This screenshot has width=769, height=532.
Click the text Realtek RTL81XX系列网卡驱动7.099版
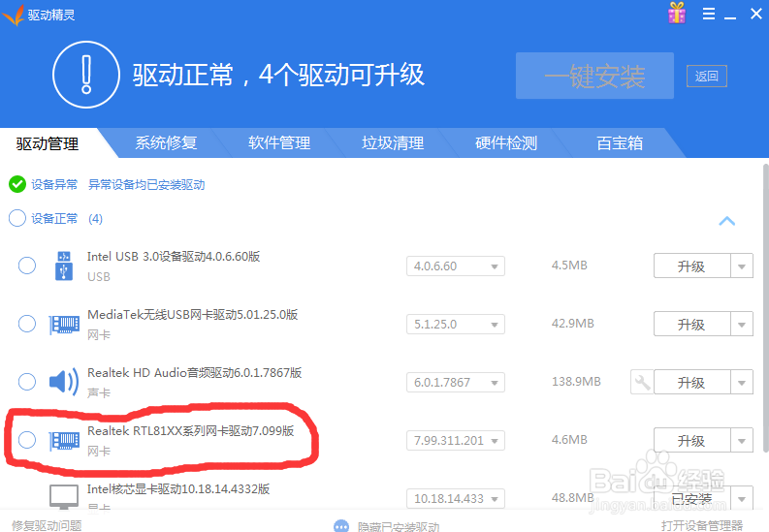coord(191,431)
